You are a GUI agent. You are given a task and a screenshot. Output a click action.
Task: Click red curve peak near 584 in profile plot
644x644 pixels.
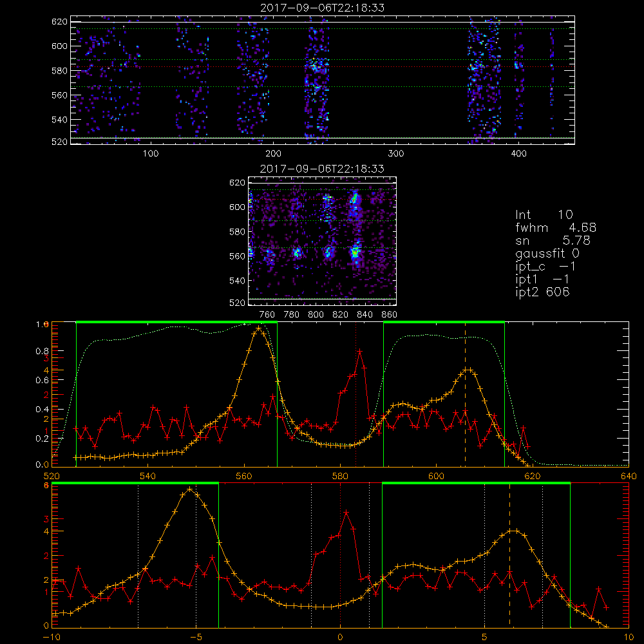360,352
